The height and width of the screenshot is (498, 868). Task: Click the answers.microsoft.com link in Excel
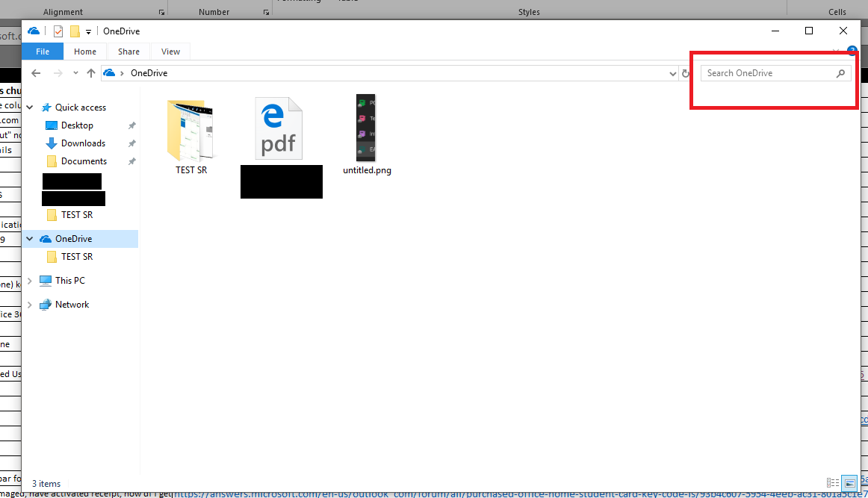[x=521, y=494]
